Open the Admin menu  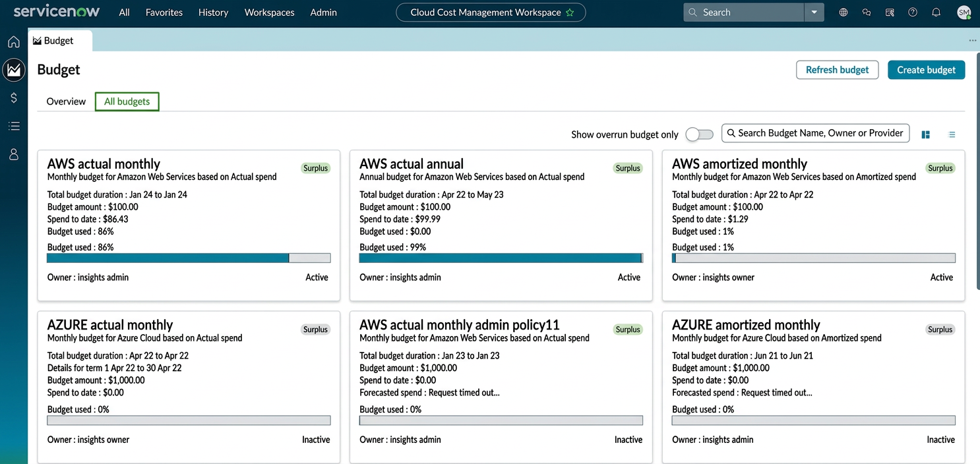pyautogui.click(x=323, y=12)
